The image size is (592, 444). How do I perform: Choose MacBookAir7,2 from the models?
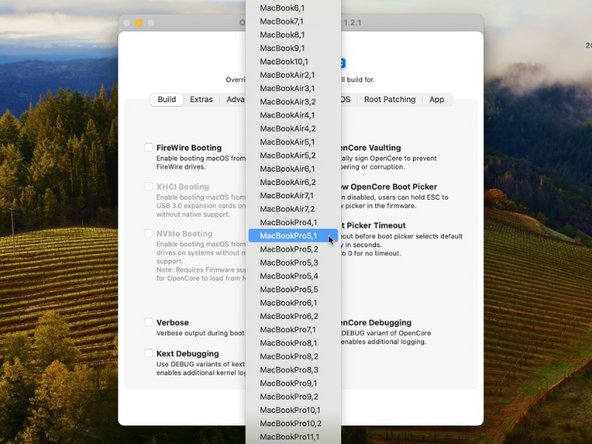293,209
